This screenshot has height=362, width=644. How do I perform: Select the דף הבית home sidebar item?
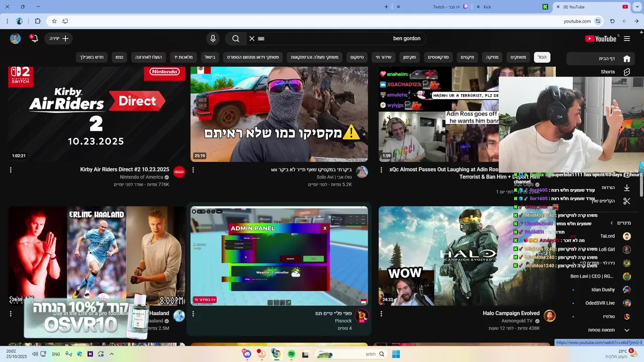(x=601, y=58)
